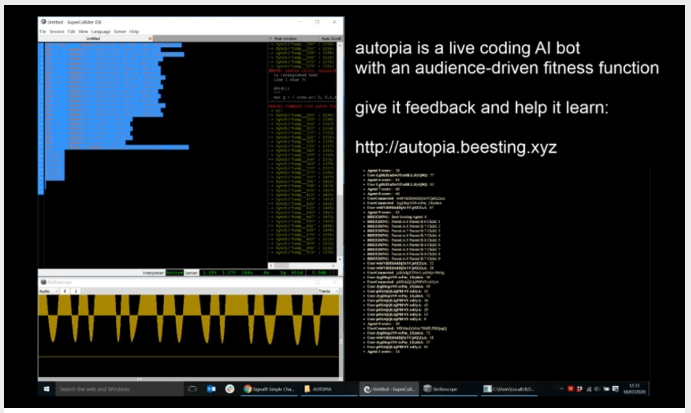Click the Stethoscope horizontal zoom slider
Screen dimensions: 691x413
point(189,379)
